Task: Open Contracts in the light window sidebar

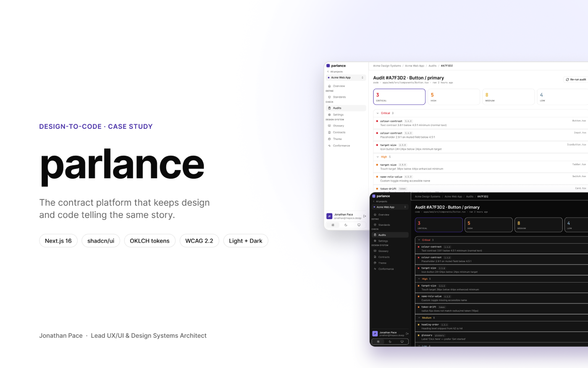Action: pos(346,132)
